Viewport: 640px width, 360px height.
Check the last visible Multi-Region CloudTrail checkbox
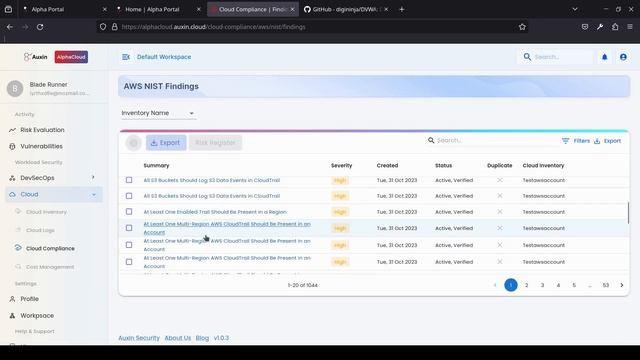click(x=129, y=262)
